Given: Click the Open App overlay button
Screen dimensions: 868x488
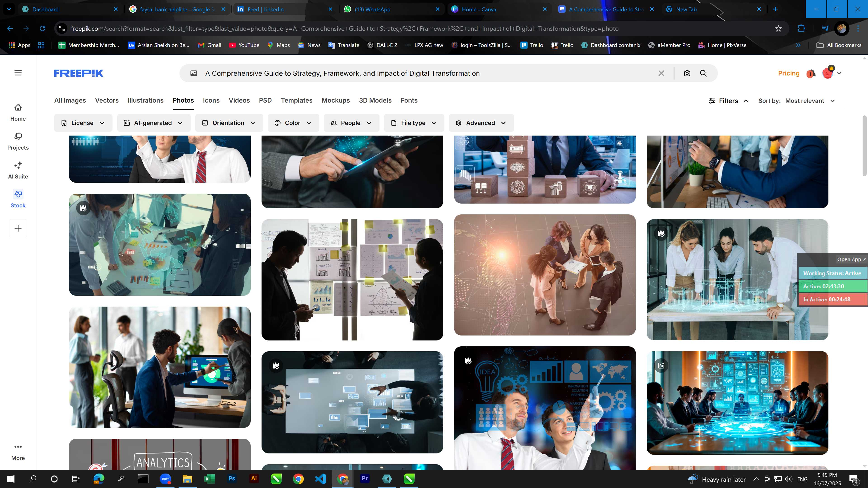Looking at the screenshot, I should [851, 259].
